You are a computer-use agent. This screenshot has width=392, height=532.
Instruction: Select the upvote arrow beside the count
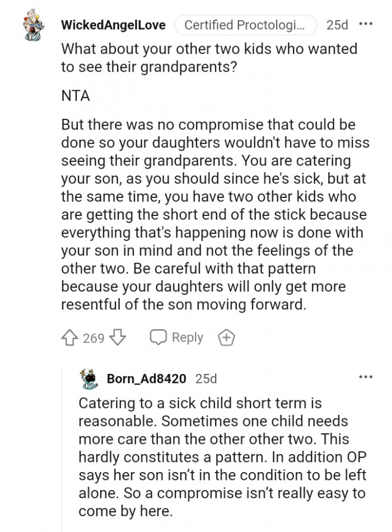pos(69,337)
